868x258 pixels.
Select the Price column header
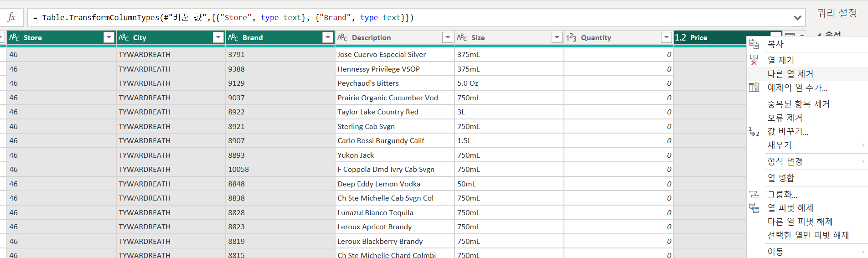coord(710,37)
